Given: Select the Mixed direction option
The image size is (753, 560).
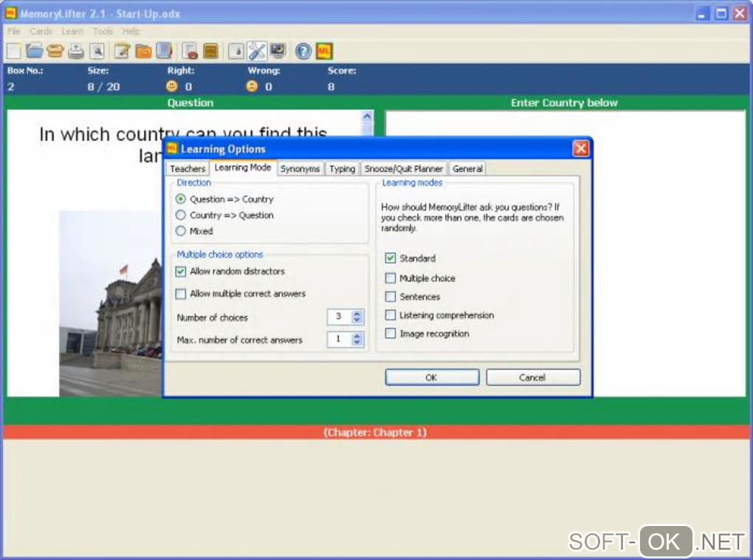Looking at the screenshot, I should (194, 231).
